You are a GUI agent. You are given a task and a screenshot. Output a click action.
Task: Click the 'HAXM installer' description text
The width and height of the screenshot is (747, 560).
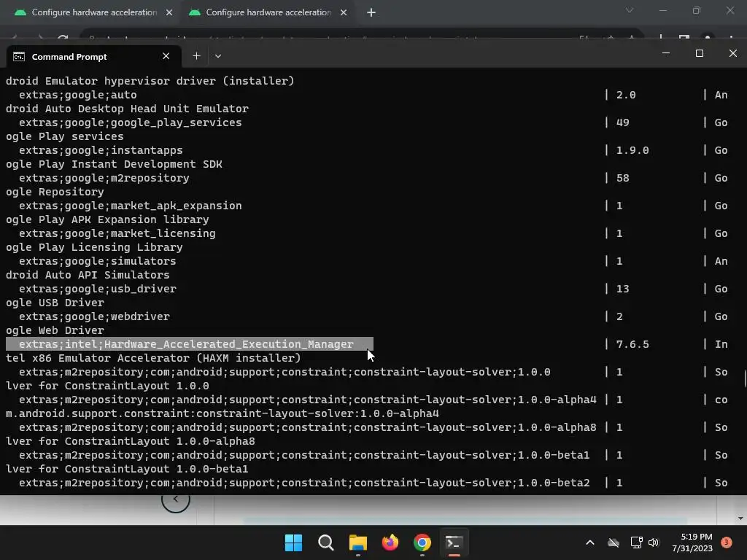tap(248, 357)
